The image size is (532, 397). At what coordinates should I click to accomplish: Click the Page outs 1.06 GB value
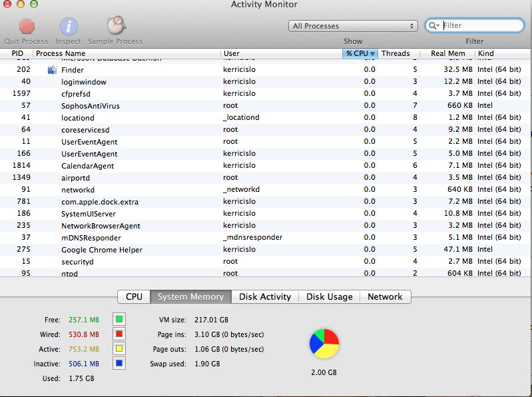[229, 349]
